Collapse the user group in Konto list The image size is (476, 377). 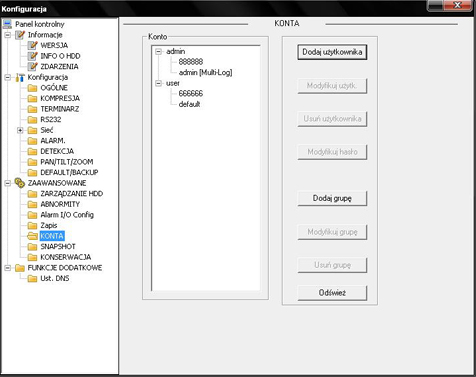tap(159, 83)
